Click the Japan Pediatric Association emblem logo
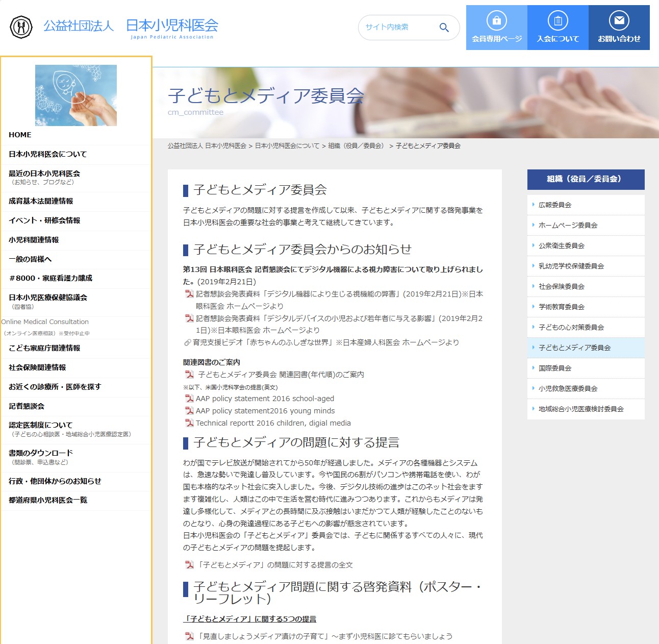The image size is (659, 644). click(21, 27)
